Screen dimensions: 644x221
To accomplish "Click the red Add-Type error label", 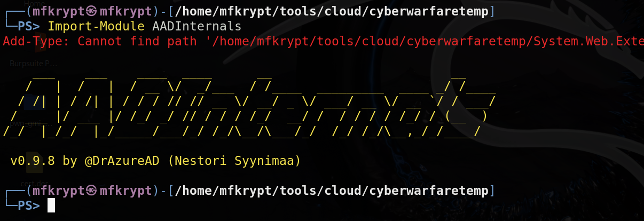I will (37, 41).
